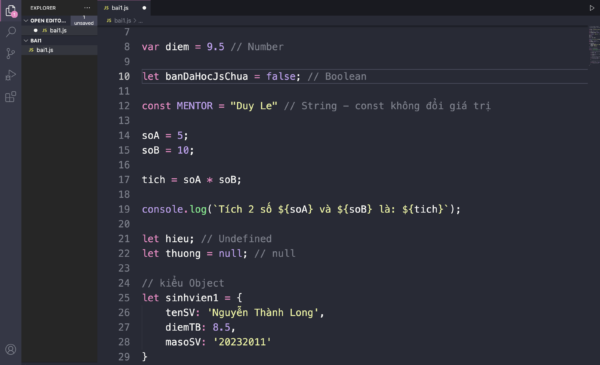
Task: Click the 'EXPLORER' panel title
Action: coord(43,8)
